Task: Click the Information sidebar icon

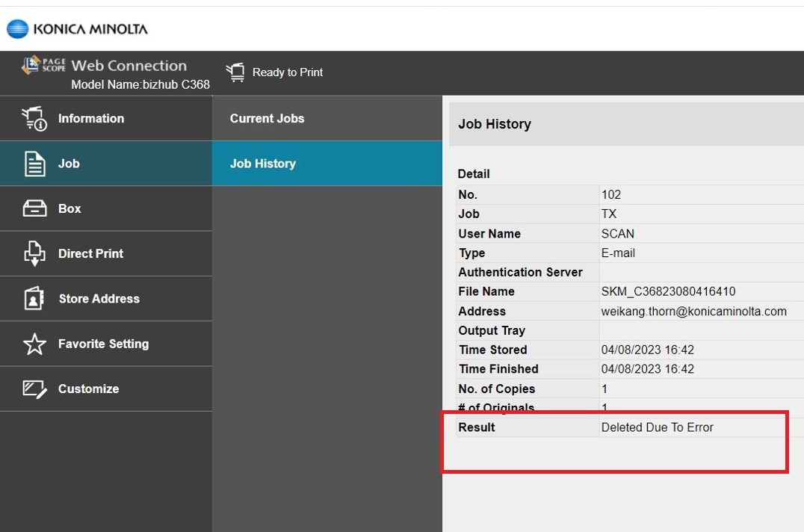Action: click(34, 119)
